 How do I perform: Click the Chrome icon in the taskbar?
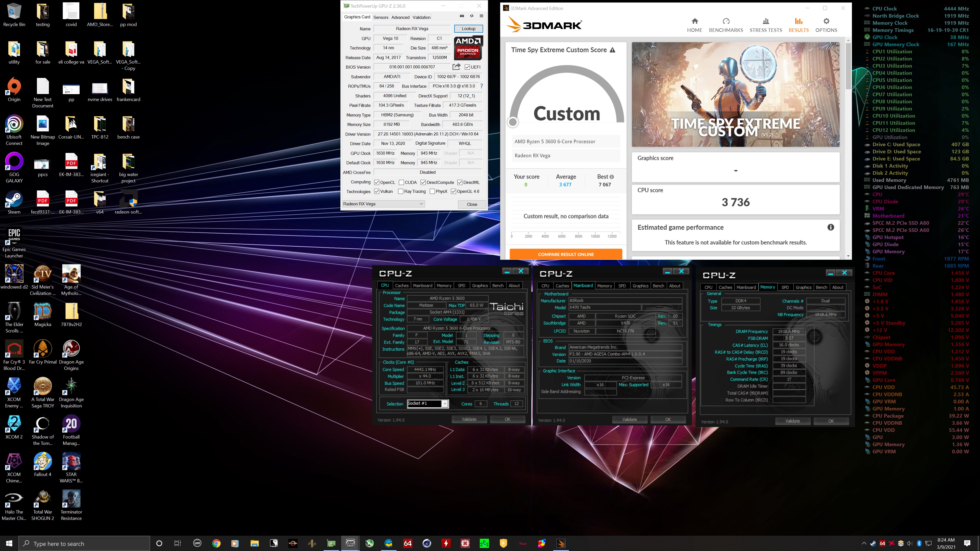[x=216, y=543]
